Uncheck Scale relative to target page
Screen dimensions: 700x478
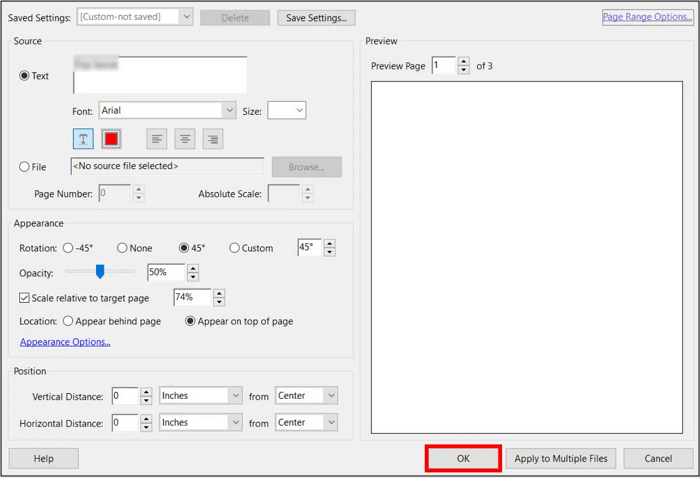tap(25, 297)
